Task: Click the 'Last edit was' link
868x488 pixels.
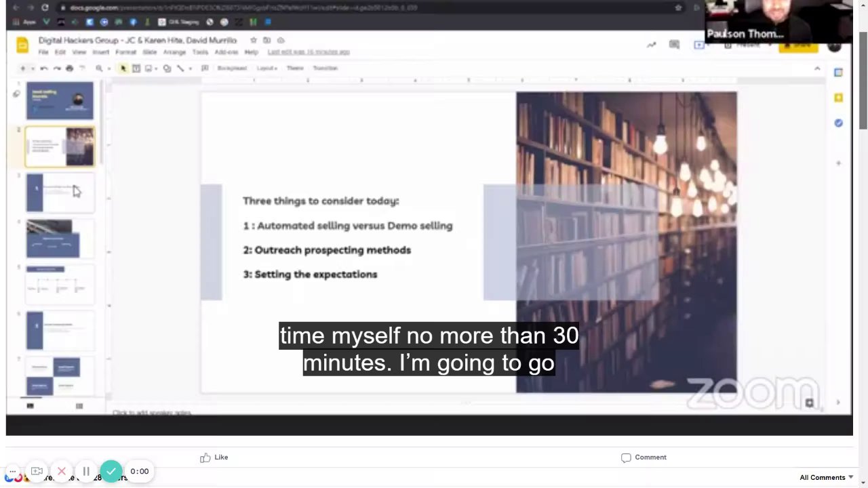Action: 309,52
